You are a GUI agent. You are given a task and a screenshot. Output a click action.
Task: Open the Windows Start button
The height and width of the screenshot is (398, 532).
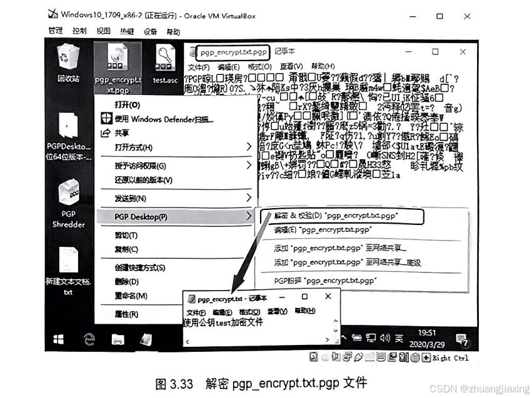point(58,339)
